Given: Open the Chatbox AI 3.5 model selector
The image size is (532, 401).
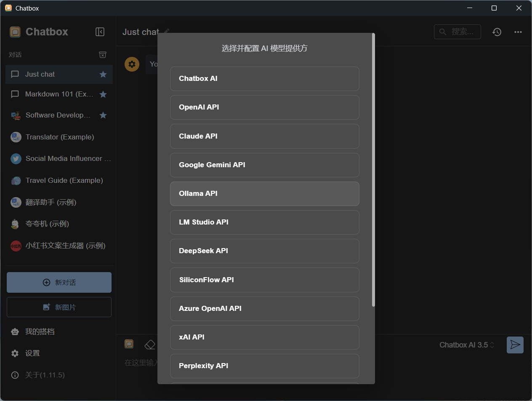Looking at the screenshot, I should click(467, 345).
